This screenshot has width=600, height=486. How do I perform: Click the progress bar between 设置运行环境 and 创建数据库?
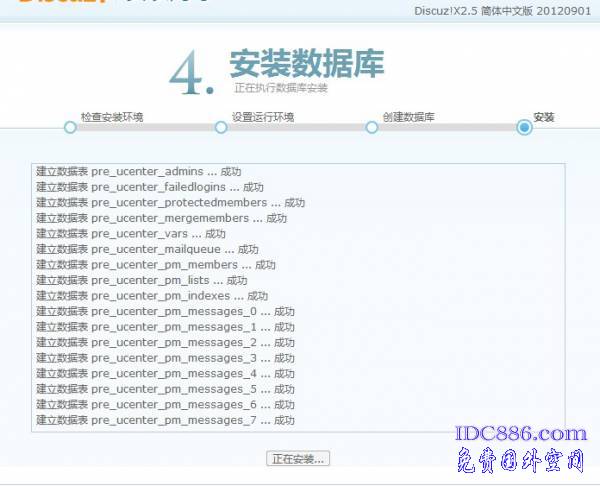(296, 127)
